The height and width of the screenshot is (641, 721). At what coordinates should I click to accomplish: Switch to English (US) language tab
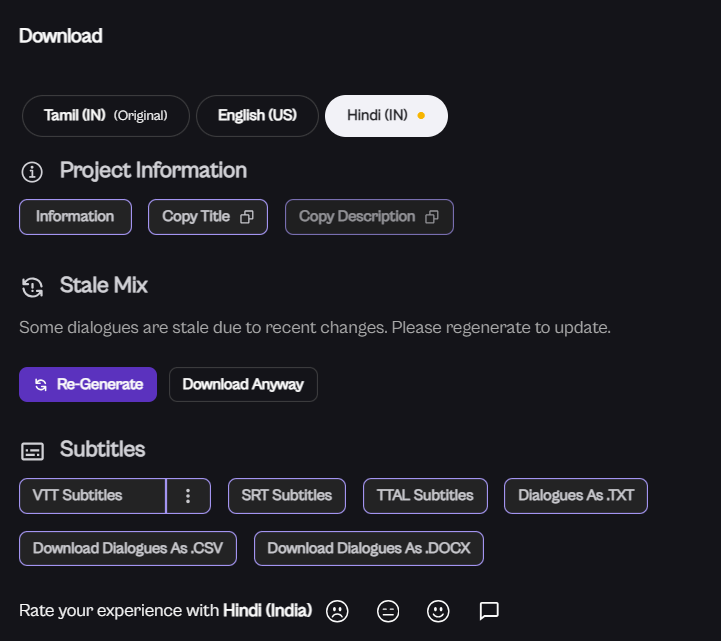[257, 116]
